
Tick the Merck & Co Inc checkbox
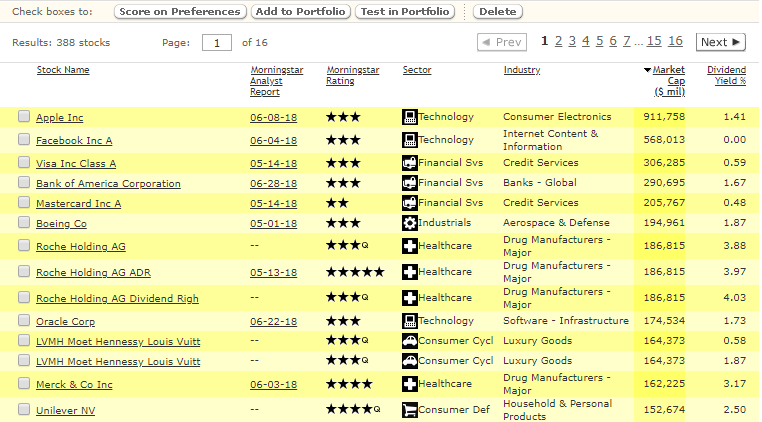pos(24,384)
